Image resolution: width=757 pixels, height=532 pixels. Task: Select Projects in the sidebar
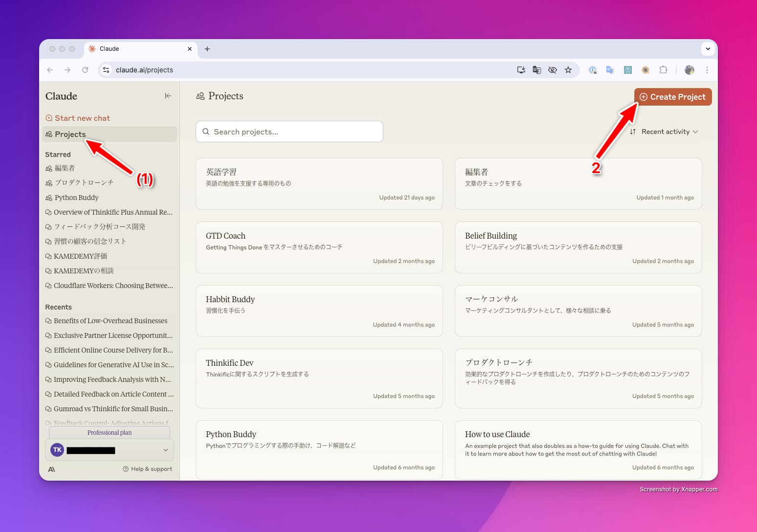pyautogui.click(x=110, y=134)
